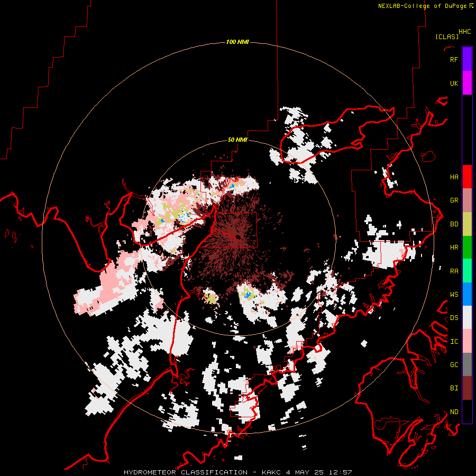Image resolution: width=476 pixels, height=476 pixels.
Task: Click the UK magenta legend swatch
Action: tap(467, 83)
